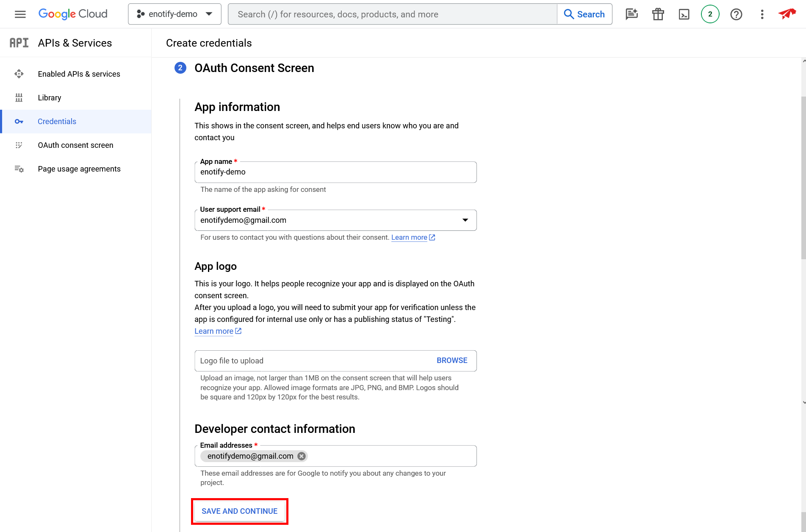Open the Gemini chat assistant icon

click(632, 14)
